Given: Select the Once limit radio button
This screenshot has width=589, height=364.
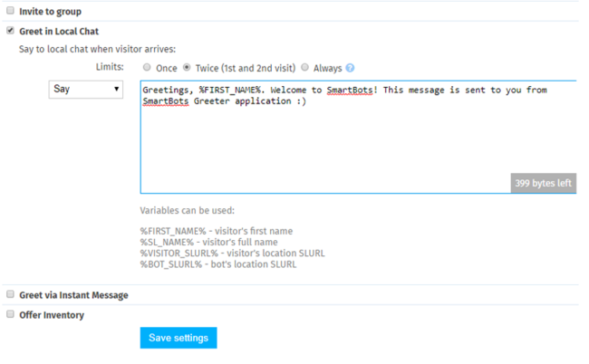Looking at the screenshot, I should click(x=147, y=67).
